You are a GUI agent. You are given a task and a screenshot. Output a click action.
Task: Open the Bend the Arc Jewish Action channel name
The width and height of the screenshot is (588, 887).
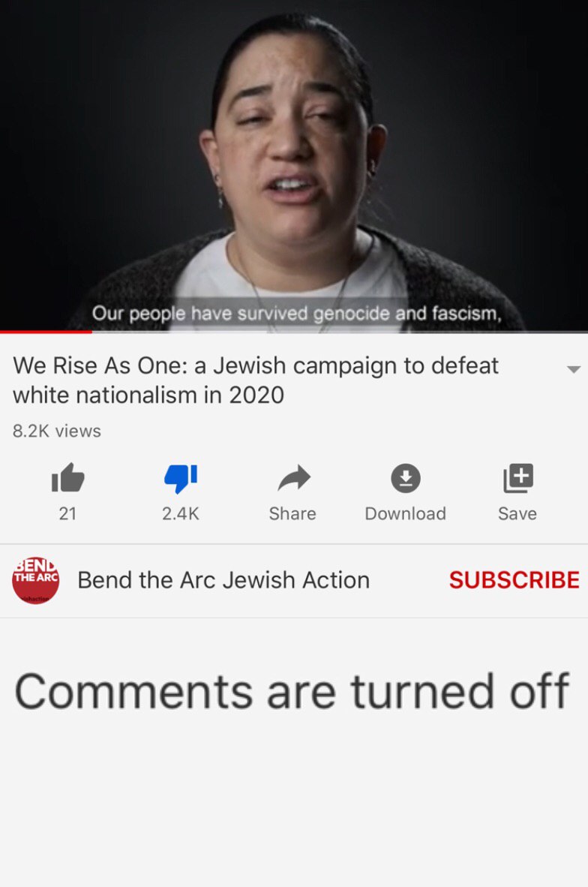tap(223, 580)
